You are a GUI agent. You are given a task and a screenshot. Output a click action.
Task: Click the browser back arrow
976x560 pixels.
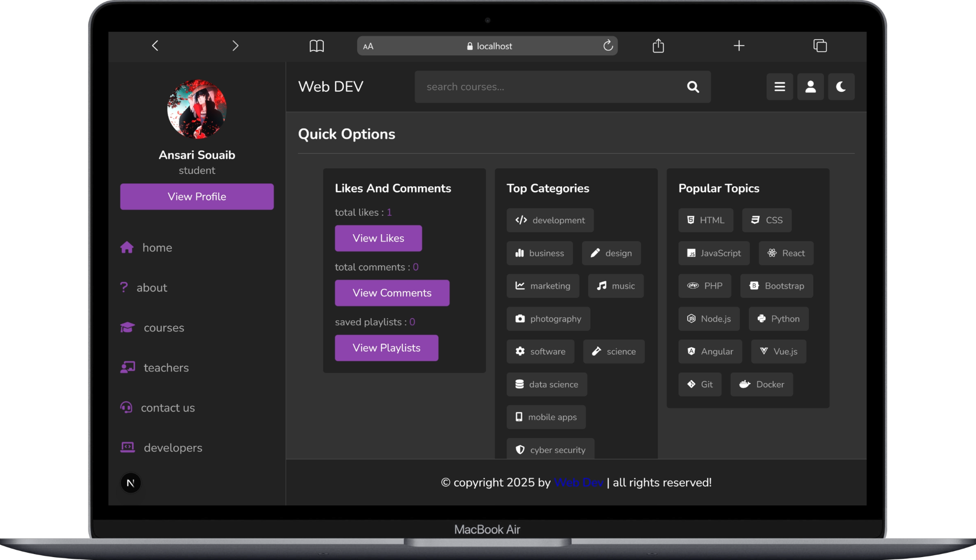[x=155, y=46]
